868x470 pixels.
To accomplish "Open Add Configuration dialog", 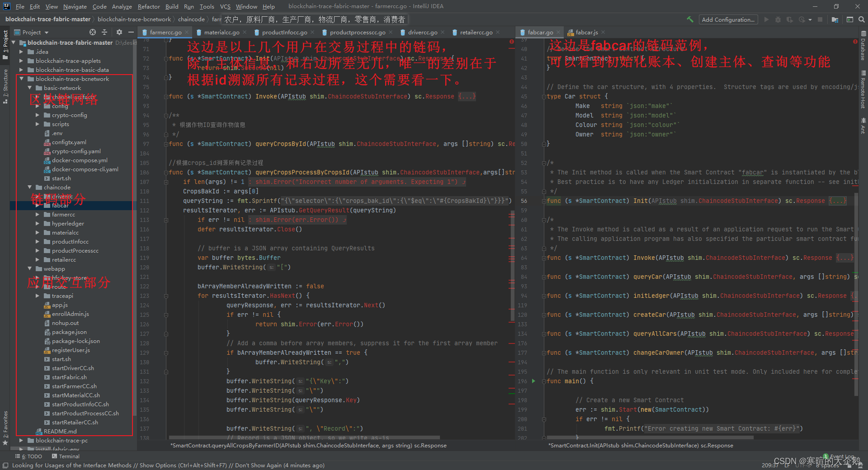I will [x=728, y=19].
